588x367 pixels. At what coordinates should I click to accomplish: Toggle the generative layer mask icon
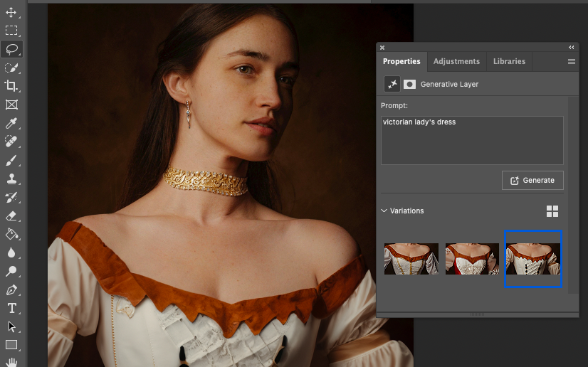(x=409, y=84)
